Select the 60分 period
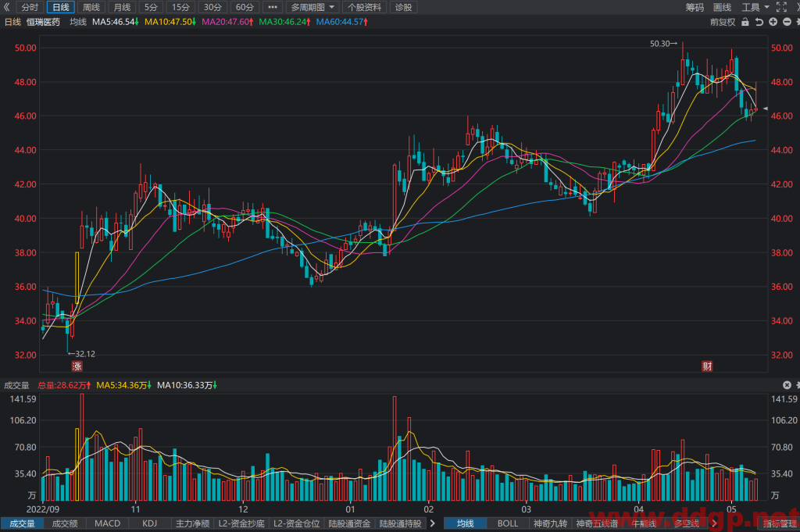Image resolution: width=800 pixels, height=532 pixels. point(245,7)
